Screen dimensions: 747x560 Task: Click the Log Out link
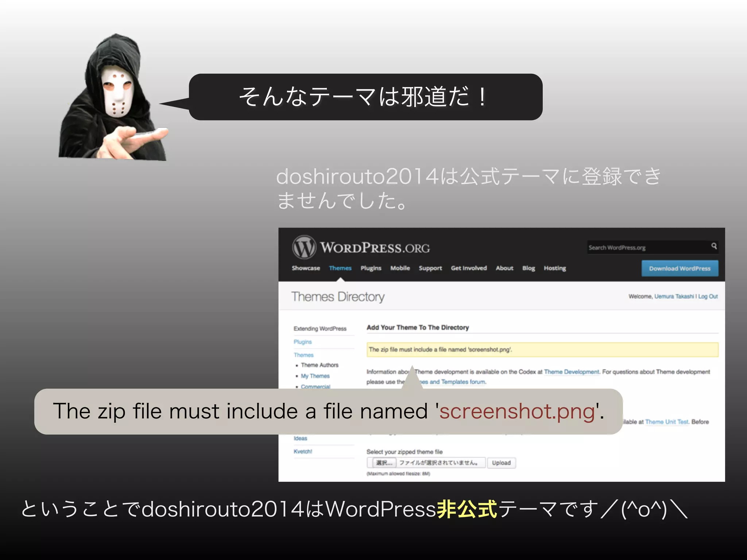pos(708,296)
